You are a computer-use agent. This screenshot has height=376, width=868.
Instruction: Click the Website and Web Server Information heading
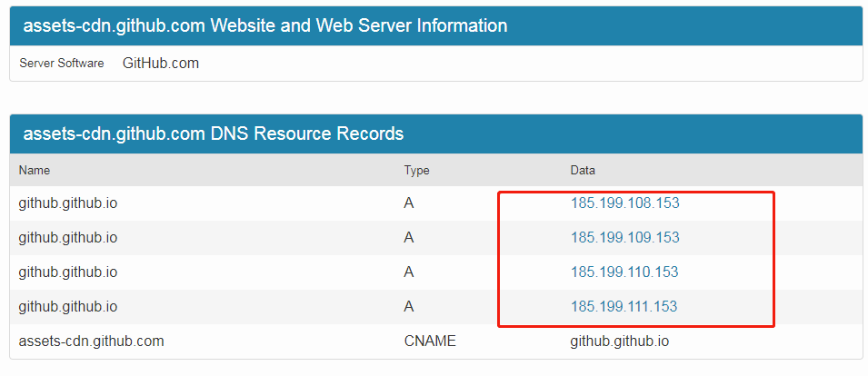(x=265, y=25)
